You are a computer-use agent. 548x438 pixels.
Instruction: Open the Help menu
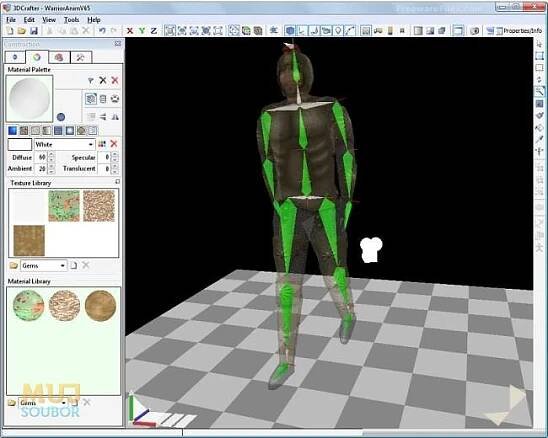click(x=94, y=20)
